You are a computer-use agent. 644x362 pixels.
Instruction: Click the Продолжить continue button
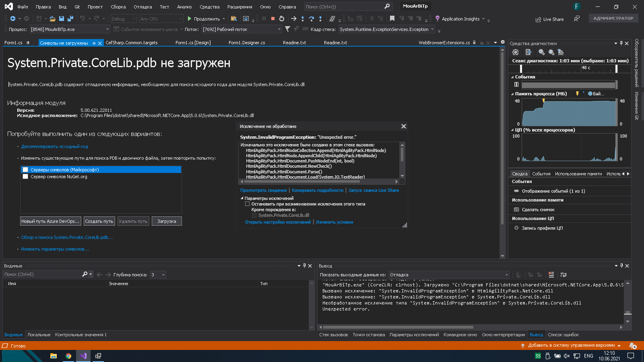click(x=204, y=19)
